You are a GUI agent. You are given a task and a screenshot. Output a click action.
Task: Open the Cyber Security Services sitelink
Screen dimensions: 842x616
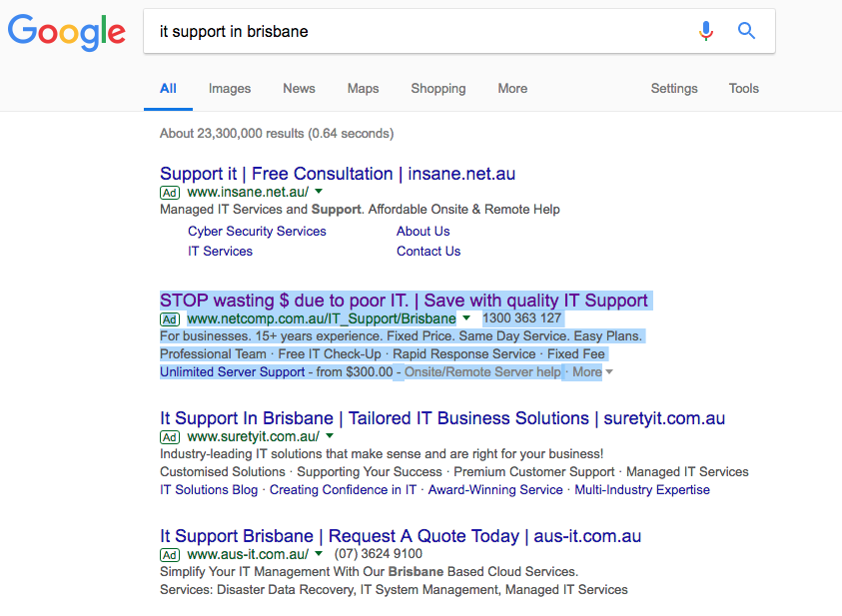pyautogui.click(x=257, y=232)
